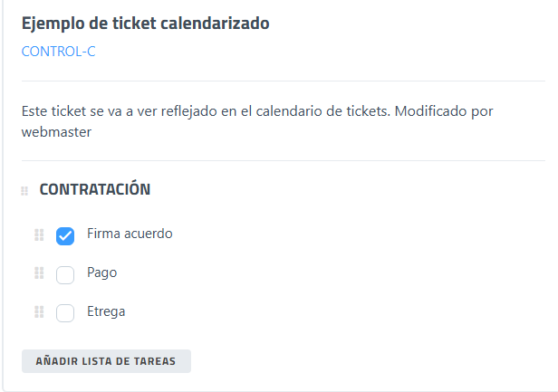This screenshot has width=558, height=392.
Task: Enable the Etrega checkbox
Action: (x=65, y=313)
